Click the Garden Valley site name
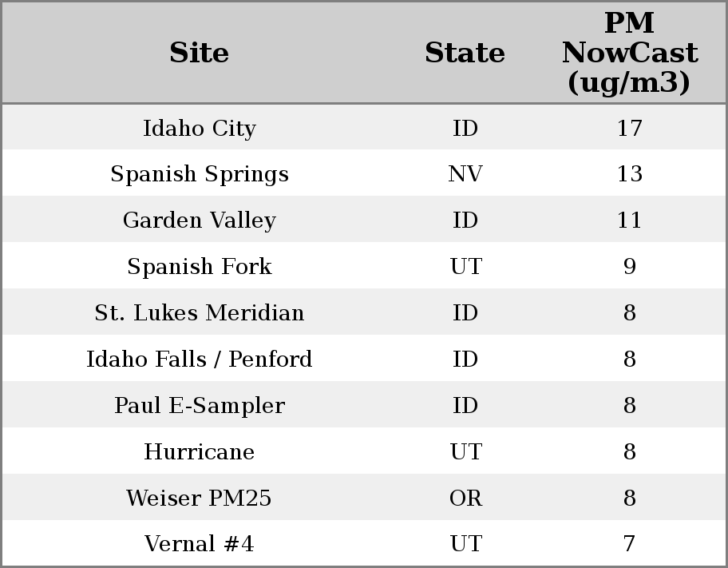Image resolution: width=728 pixels, height=568 pixels. tap(199, 220)
